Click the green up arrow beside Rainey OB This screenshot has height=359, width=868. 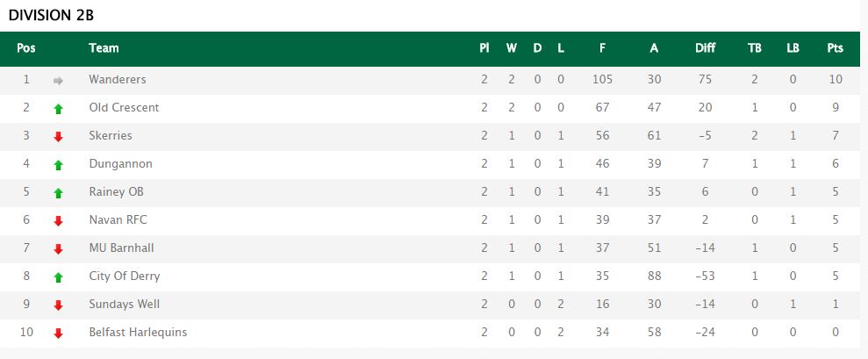pyautogui.click(x=59, y=193)
